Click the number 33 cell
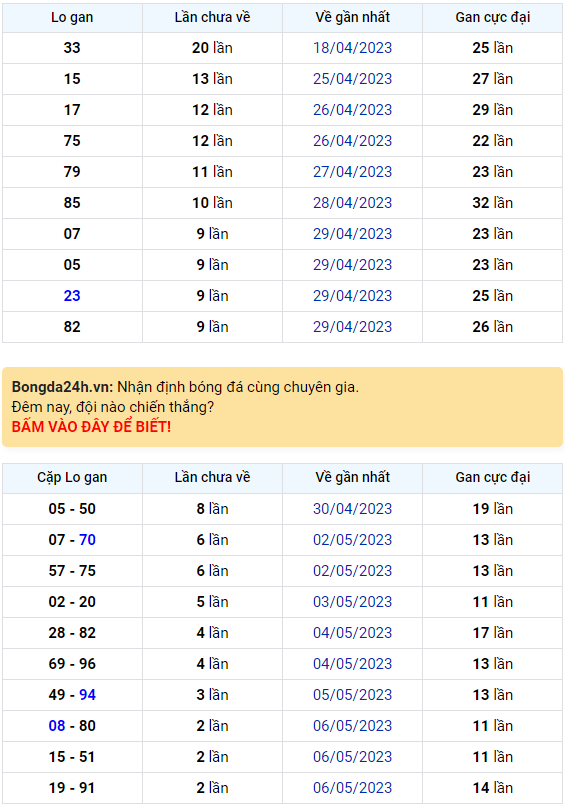This screenshot has height=808, width=565. 72,48
